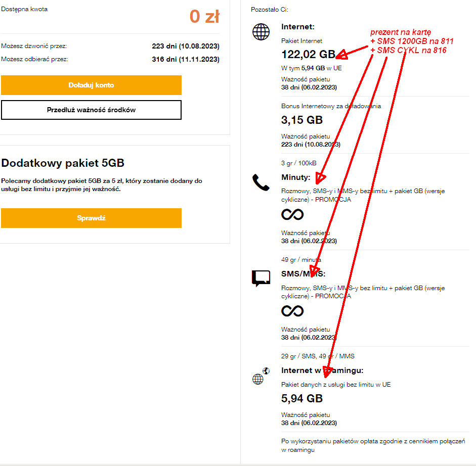Click the 5,94 GB roaming amount
This screenshot has height=466, width=476.
click(x=301, y=399)
